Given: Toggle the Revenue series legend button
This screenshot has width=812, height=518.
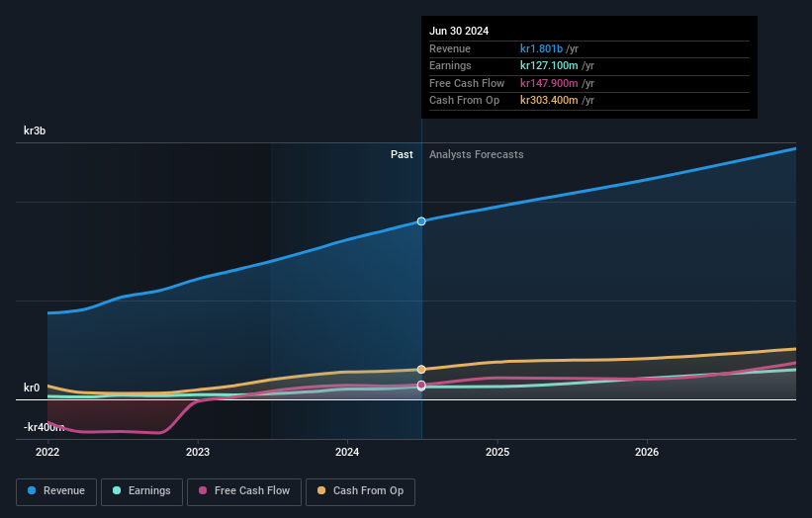Looking at the screenshot, I should tap(56, 491).
